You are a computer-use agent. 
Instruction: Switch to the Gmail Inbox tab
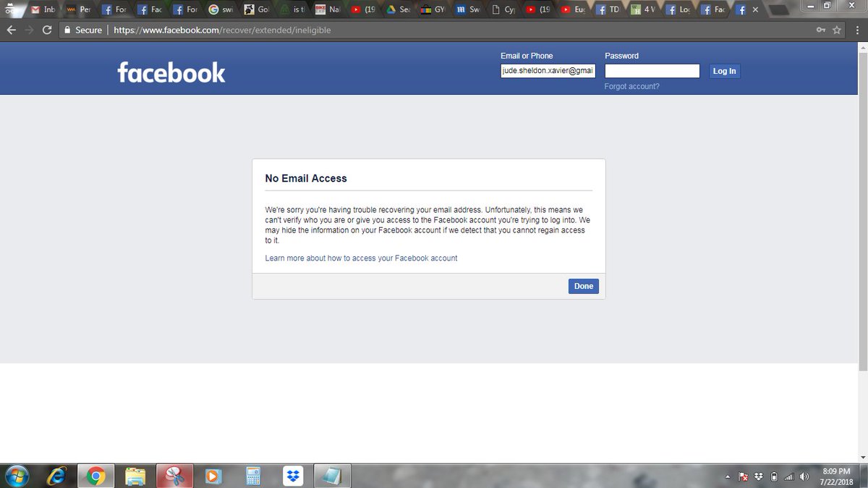[43, 10]
